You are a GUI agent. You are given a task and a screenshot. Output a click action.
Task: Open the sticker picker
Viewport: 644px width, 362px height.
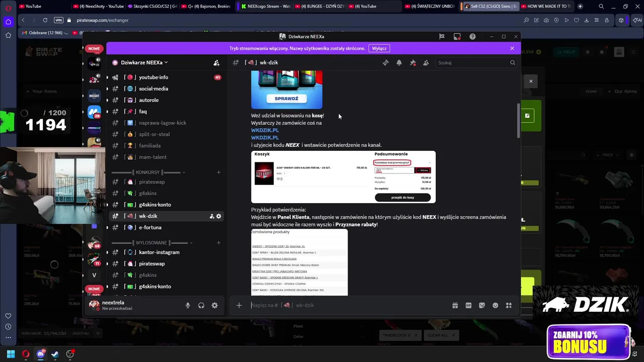pyautogui.click(x=482, y=305)
